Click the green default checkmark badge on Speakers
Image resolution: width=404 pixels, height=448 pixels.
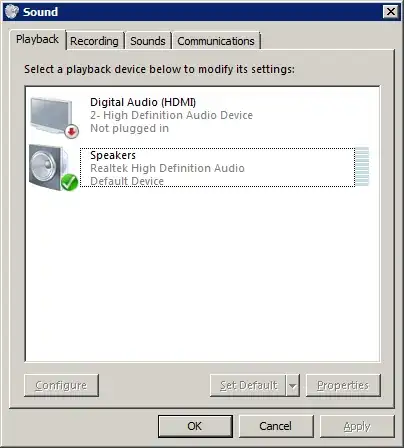(x=69, y=182)
